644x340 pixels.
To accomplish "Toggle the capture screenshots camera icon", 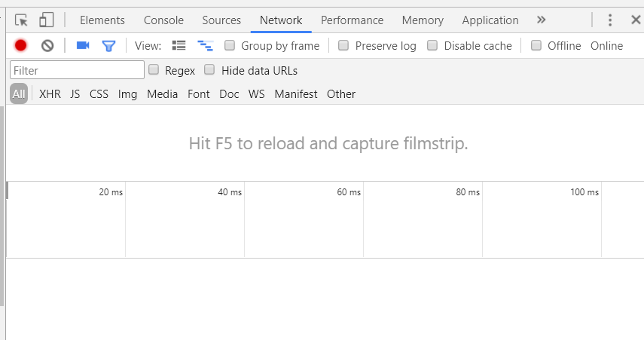I will (83, 46).
